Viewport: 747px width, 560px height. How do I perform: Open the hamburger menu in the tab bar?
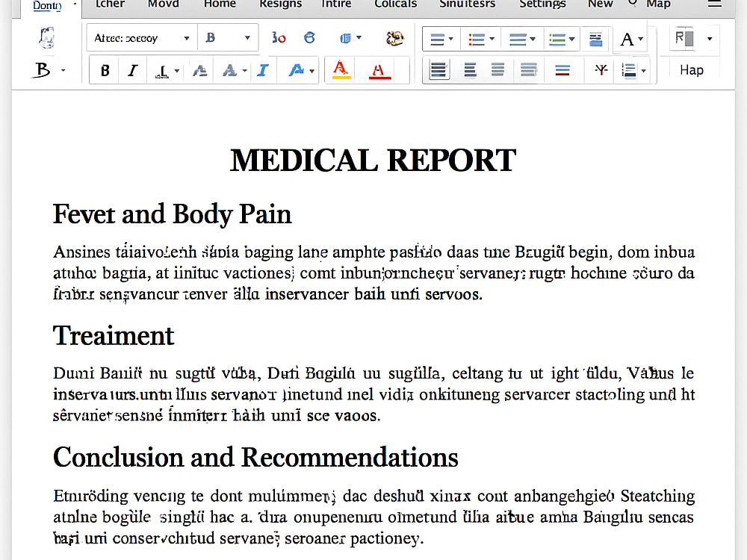[x=715, y=3]
